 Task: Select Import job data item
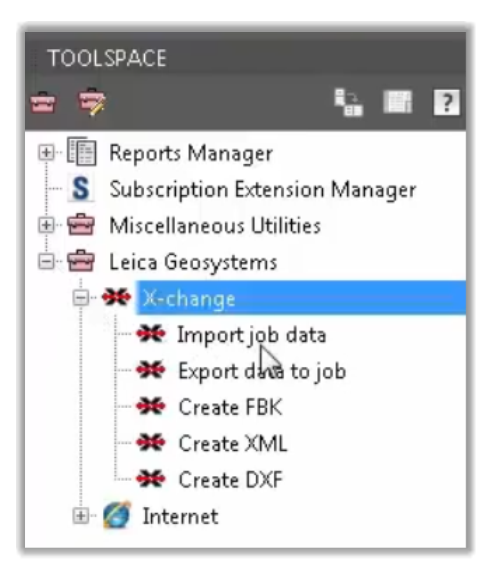click(252, 335)
